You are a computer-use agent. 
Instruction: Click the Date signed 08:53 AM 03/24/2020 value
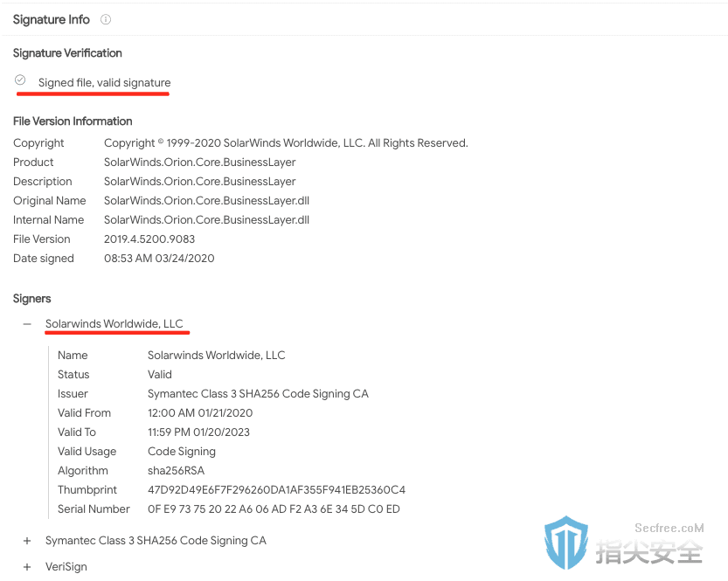[x=159, y=259]
